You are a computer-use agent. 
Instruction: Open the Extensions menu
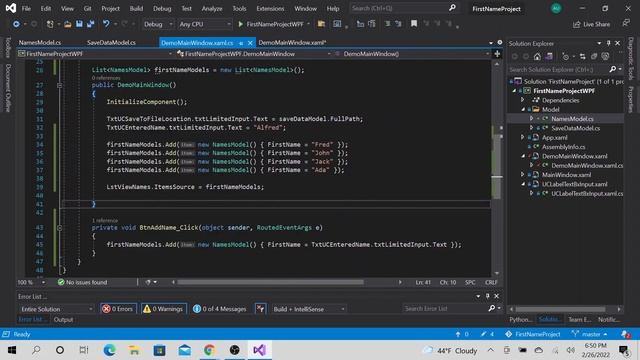pos(270,8)
